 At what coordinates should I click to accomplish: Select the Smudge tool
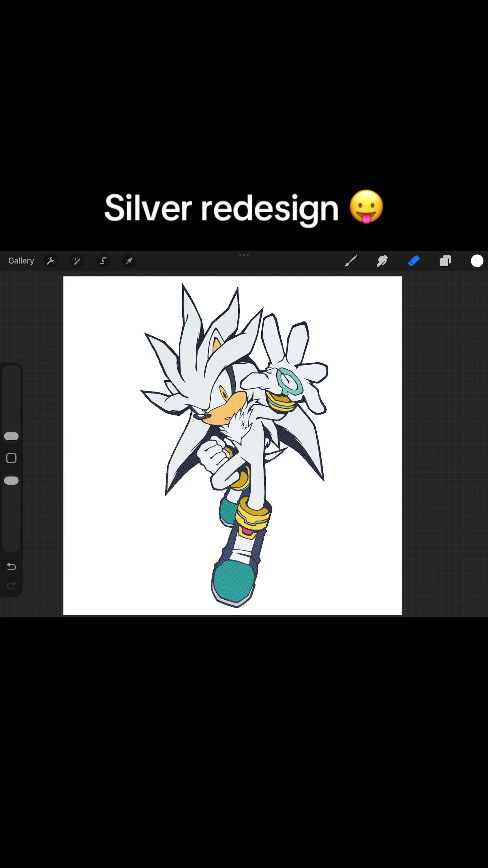click(x=382, y=261)
